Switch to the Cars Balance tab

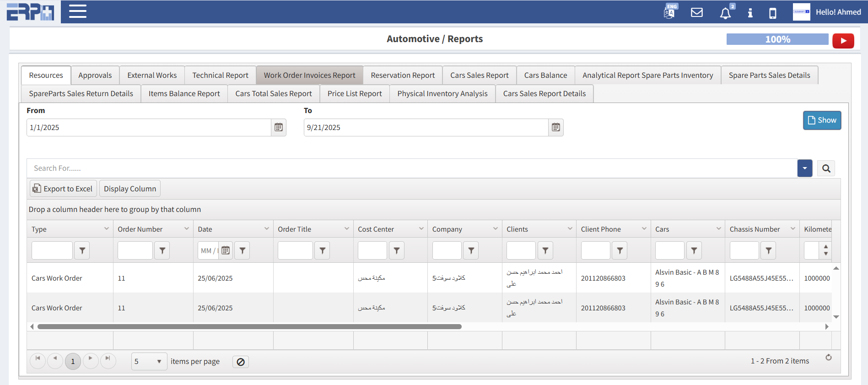click(545, 75)
